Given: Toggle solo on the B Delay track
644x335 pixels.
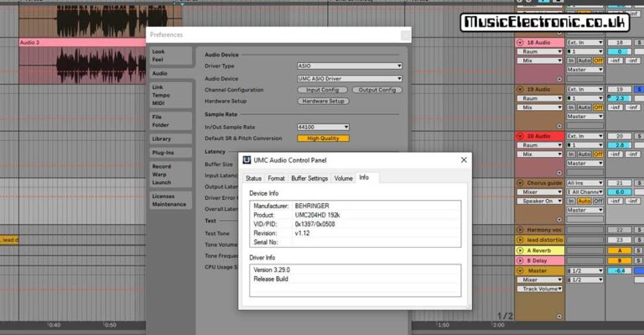Looking at the screenshot, I should (639, 260).
